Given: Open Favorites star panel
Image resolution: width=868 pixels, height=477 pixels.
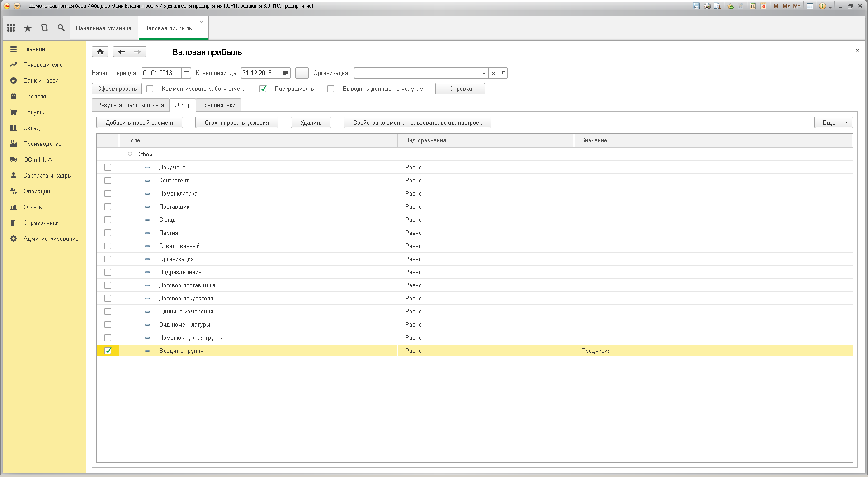Looking at the screenshot, I should (x=28, y=28).
